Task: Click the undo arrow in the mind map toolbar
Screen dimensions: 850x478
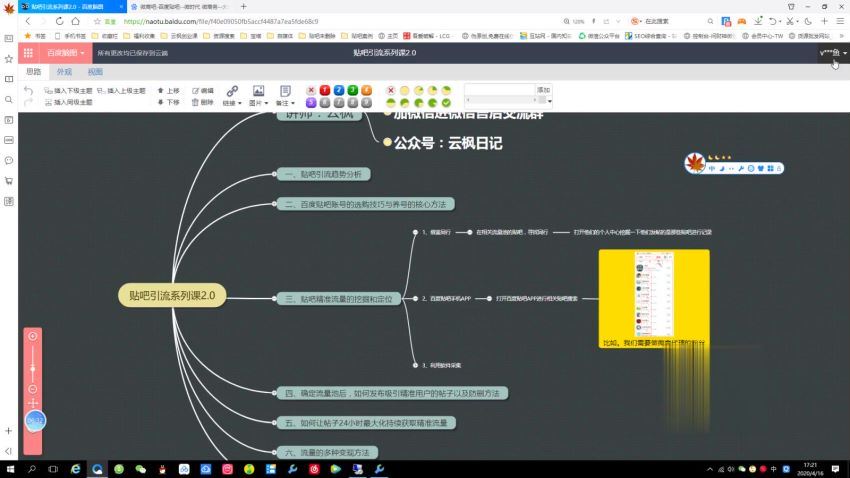Action: click(29, 91)
